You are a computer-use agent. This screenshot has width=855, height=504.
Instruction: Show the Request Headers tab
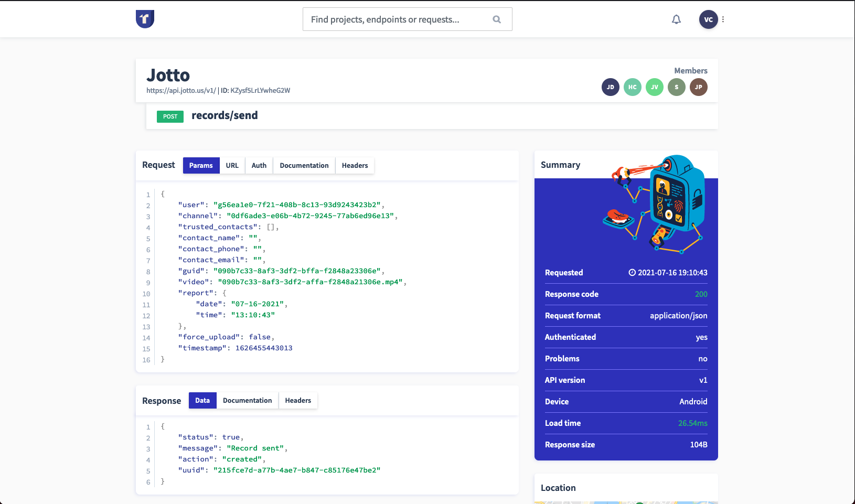click(x=355, y=165)
